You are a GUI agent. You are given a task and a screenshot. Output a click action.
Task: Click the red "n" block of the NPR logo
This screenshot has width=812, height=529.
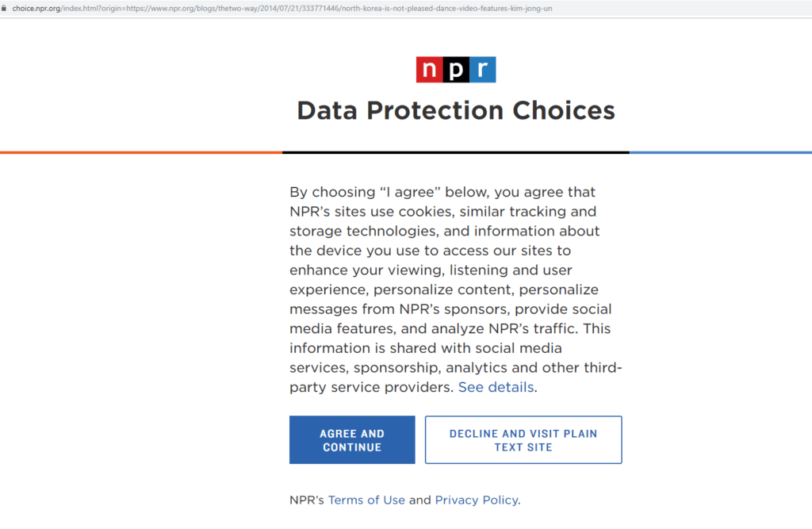coord(429,70)
